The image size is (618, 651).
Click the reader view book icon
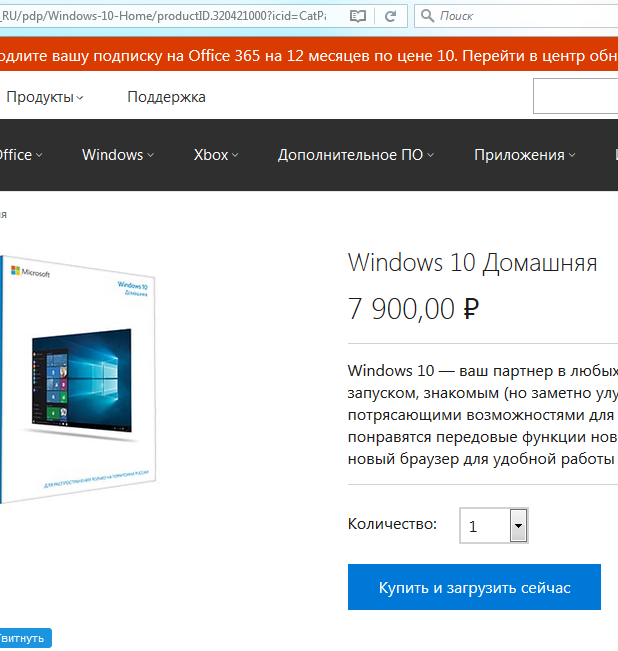358,16
